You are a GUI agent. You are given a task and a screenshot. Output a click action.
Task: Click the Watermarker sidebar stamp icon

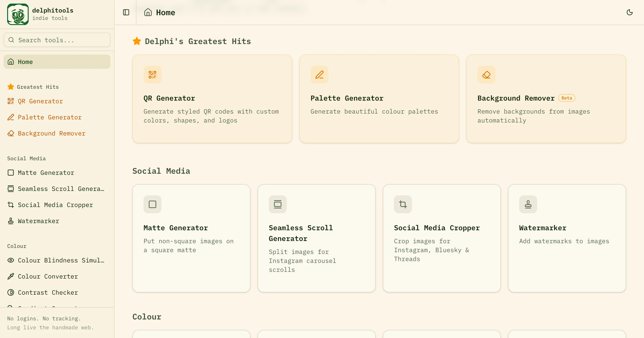(x=11, y=221)
